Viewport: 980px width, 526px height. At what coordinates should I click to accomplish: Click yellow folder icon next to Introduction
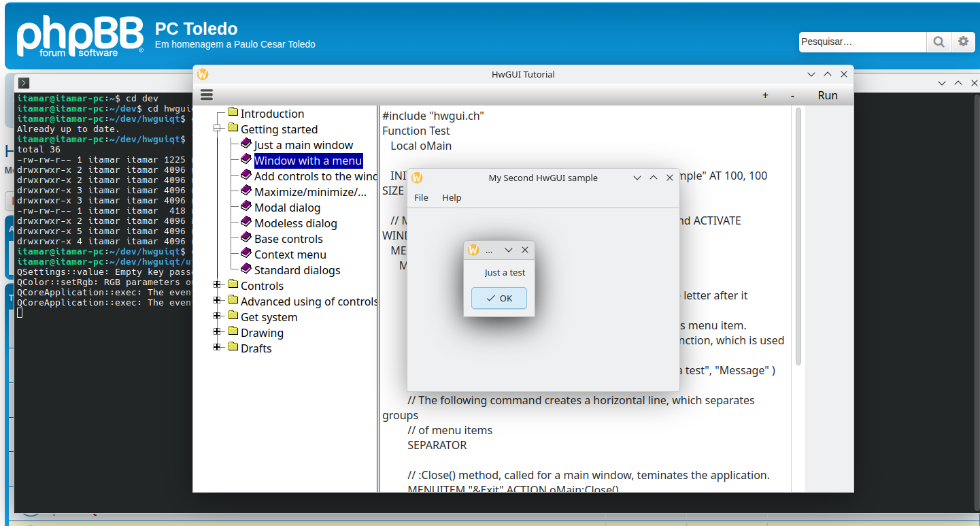[233, 112]
